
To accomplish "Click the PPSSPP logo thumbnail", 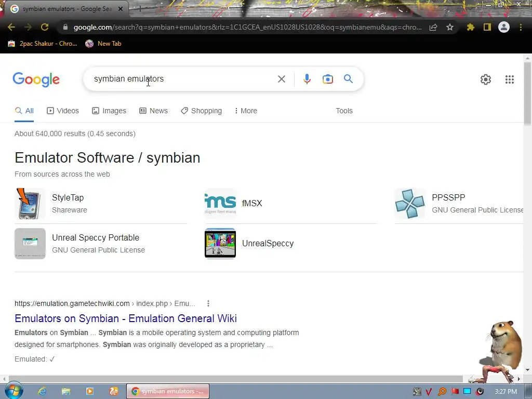I will click(x=410, y=204).
